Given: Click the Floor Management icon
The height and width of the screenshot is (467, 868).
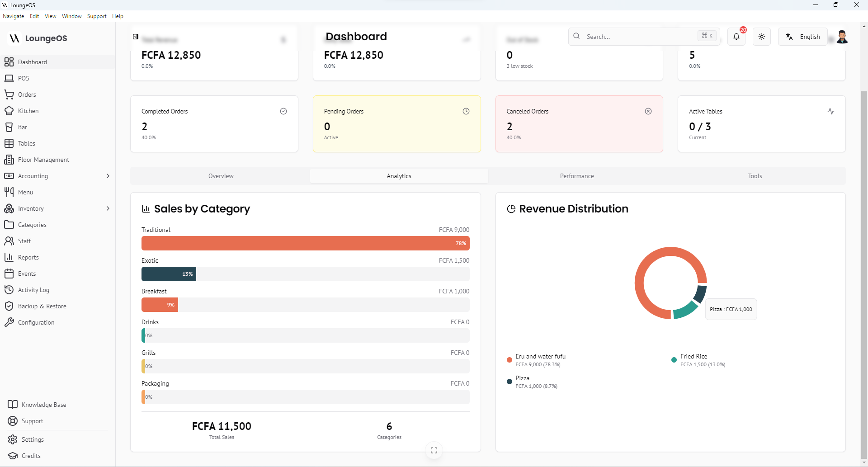Looking at the screenshot, I should 9,160.
